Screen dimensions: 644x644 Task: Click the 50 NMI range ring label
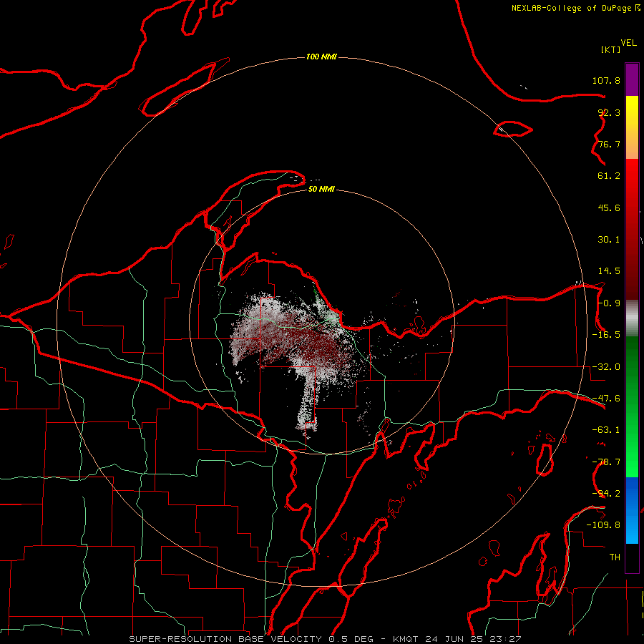pyautogui.click(x=321, y=189)
